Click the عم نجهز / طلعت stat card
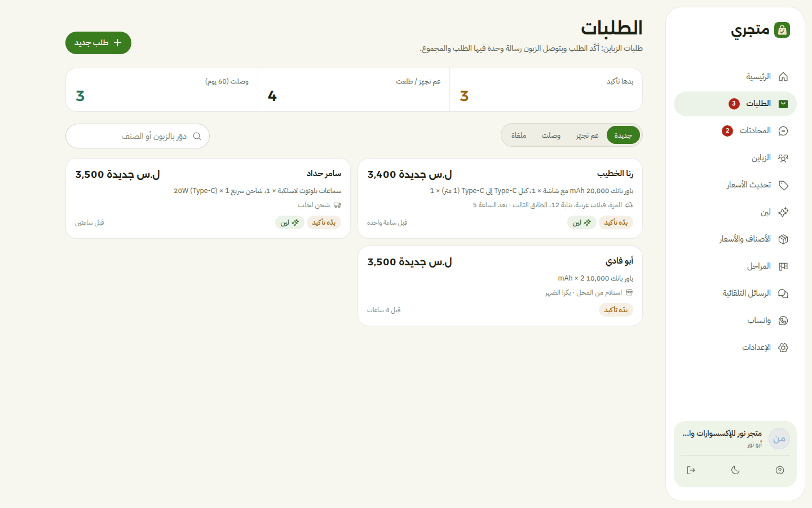This screenshot has width=812, height=508. pos(354,90)
